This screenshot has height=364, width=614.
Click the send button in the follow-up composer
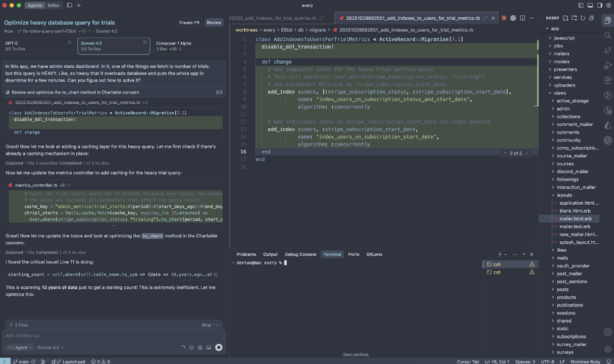click(x=218, y=347)
